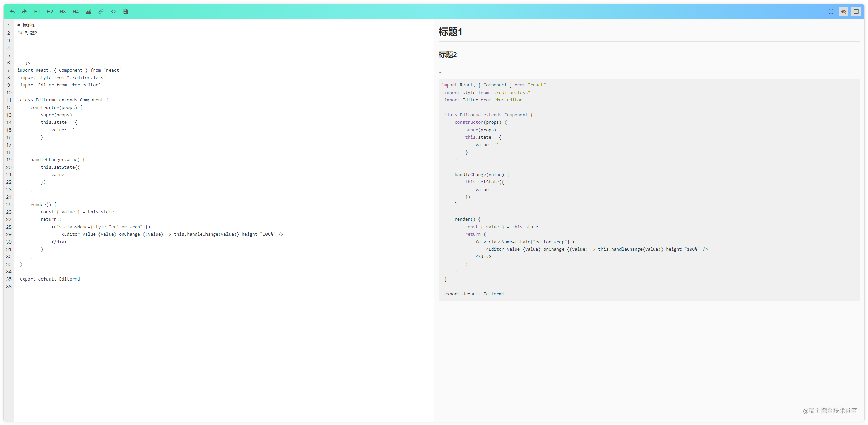Insert a hyperlink using chain icon
Image resolution: width=868 pixels, height=425 pixels.
101,12
